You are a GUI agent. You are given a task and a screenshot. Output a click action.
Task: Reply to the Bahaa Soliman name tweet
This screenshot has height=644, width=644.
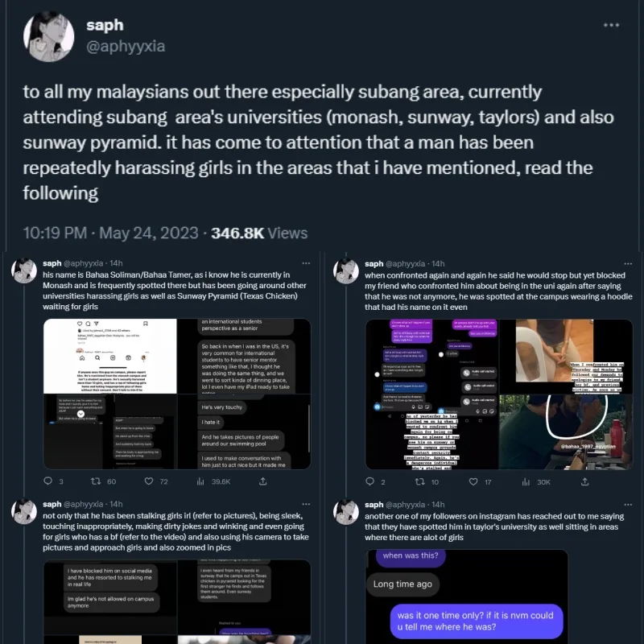[48, 482]
